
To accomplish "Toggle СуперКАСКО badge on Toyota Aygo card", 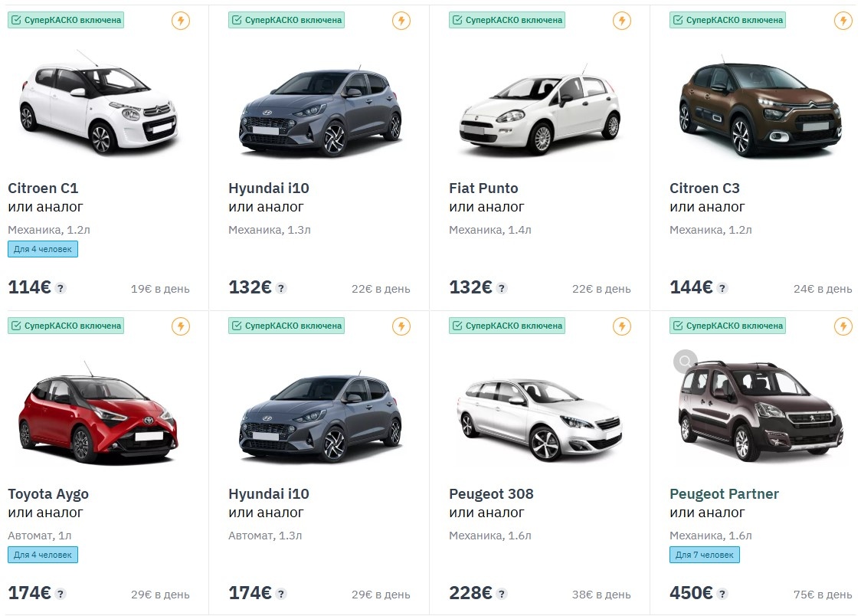I will tap(65, 326).
